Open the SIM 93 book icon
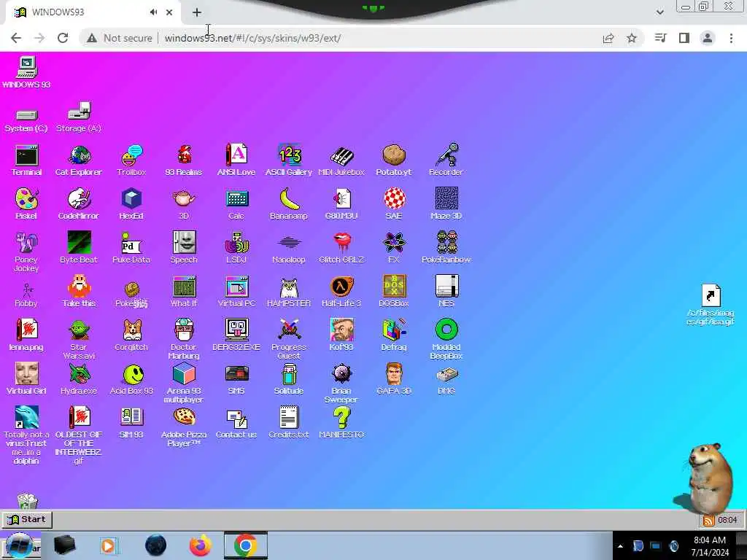This screenshot has width=747, height=560. [131, 417]
